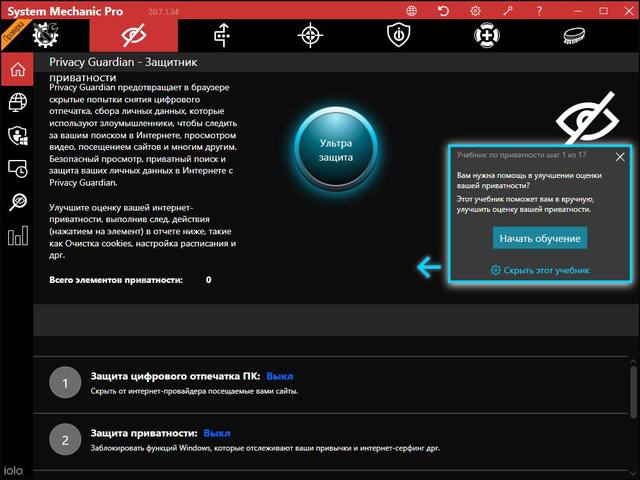Open the shield with power symbol tab

398,35
